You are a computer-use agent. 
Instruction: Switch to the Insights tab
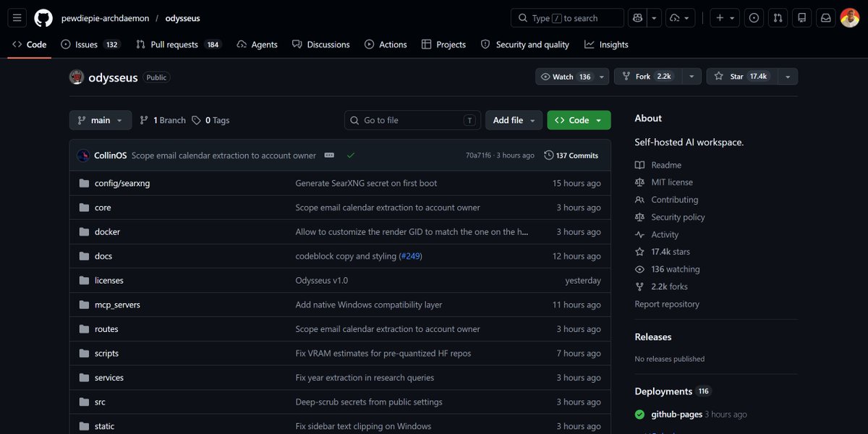tap(607, 45)
